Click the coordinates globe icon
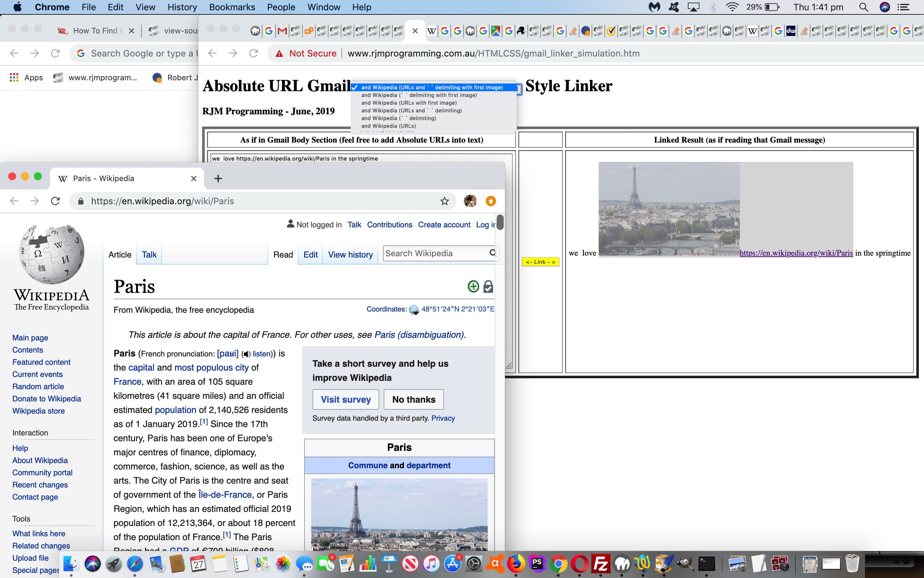The image size is (924, 578). (414, 309)
